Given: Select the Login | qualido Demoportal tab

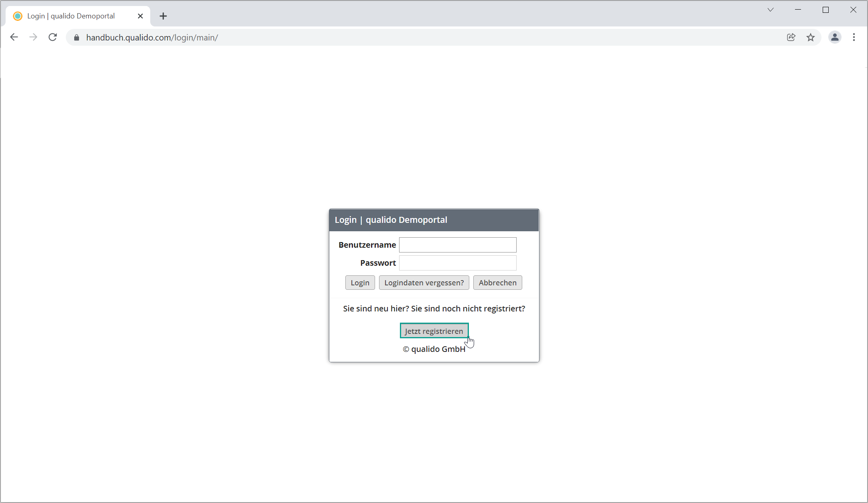Looking at the screenshot, I should click(78, 16).
